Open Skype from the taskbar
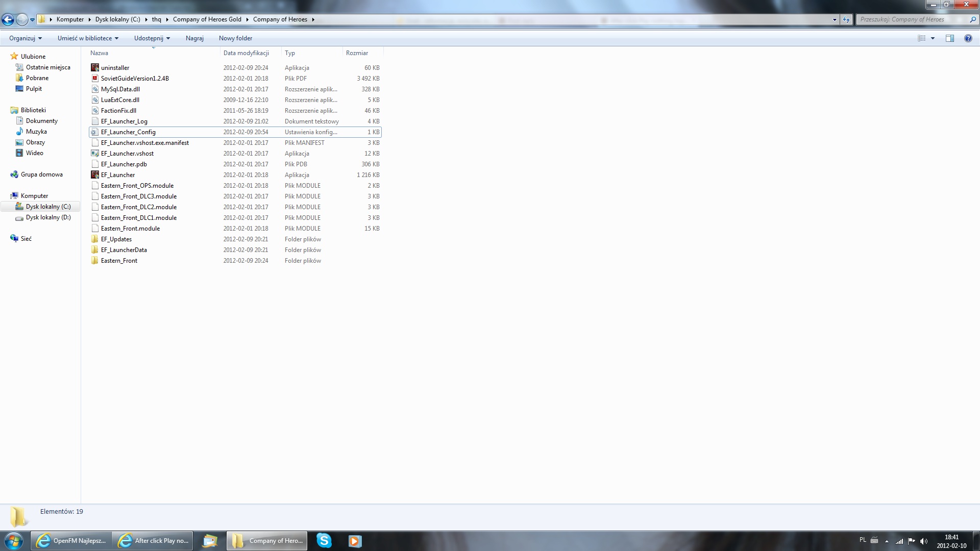The height and width of the screenshot is (551, 980). 324,541
